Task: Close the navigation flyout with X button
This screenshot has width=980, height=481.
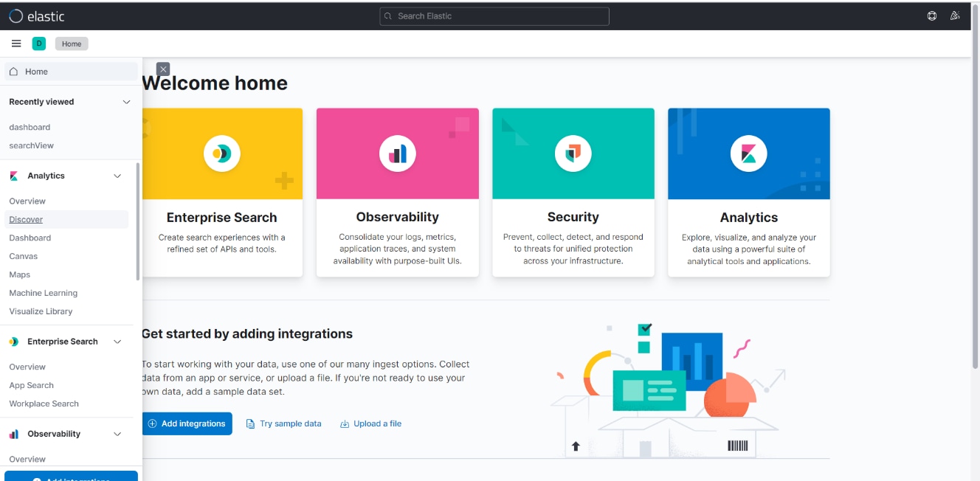Action: pyautogui.click(x=163, y=69)
